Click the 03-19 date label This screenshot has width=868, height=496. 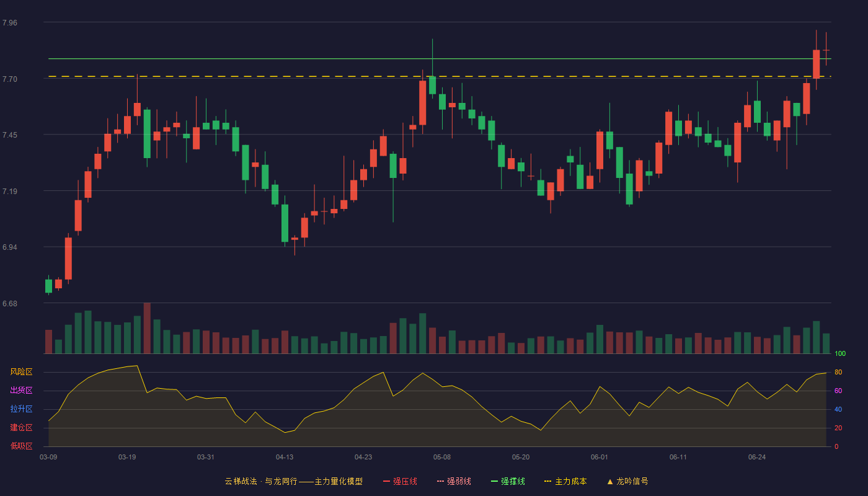click(x=127, y=457)
